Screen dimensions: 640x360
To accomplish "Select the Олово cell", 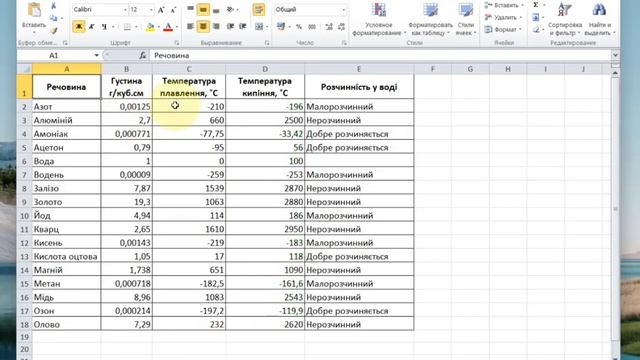I will [x=66, y=324].
